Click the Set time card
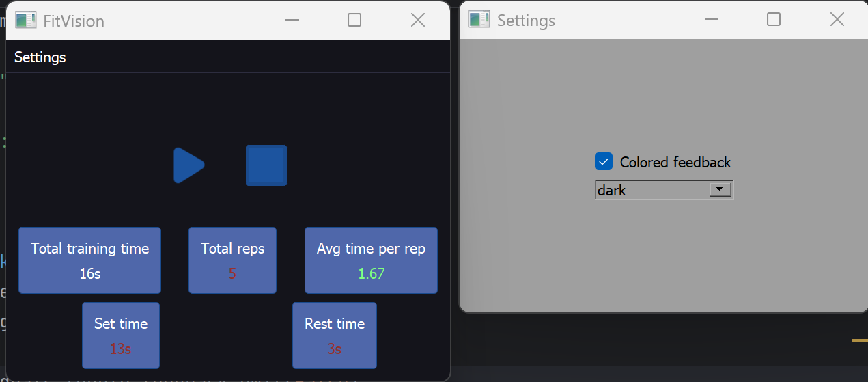The height and width of the screenshot is (382, 868). [x=121, y=336]
